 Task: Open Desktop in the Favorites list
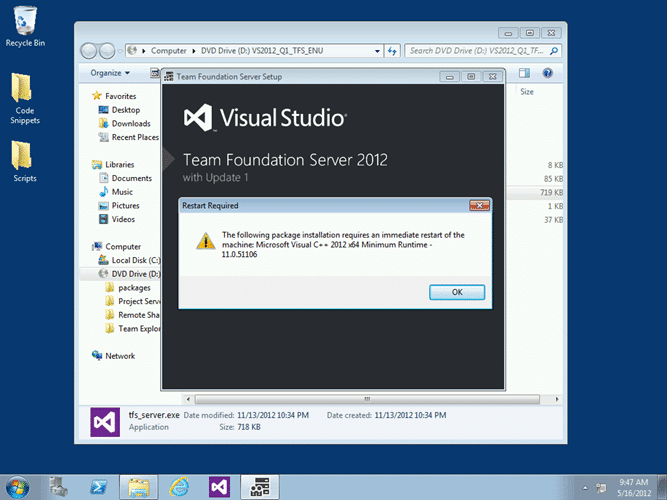click(x=125, y=110)
